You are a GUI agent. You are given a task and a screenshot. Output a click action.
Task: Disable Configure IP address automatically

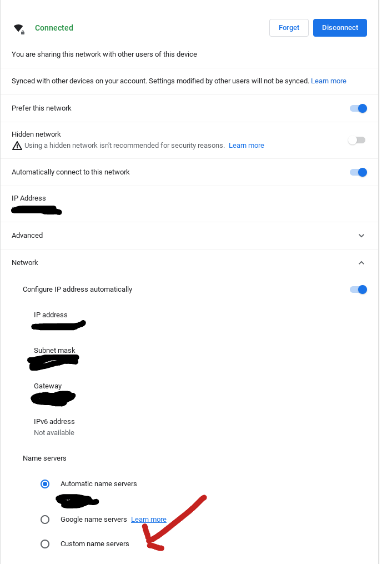(358, 290)
